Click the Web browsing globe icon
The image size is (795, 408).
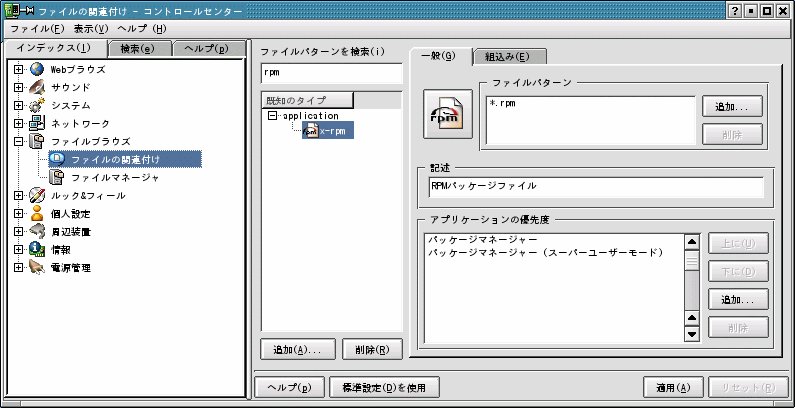[x=37, y=69]
